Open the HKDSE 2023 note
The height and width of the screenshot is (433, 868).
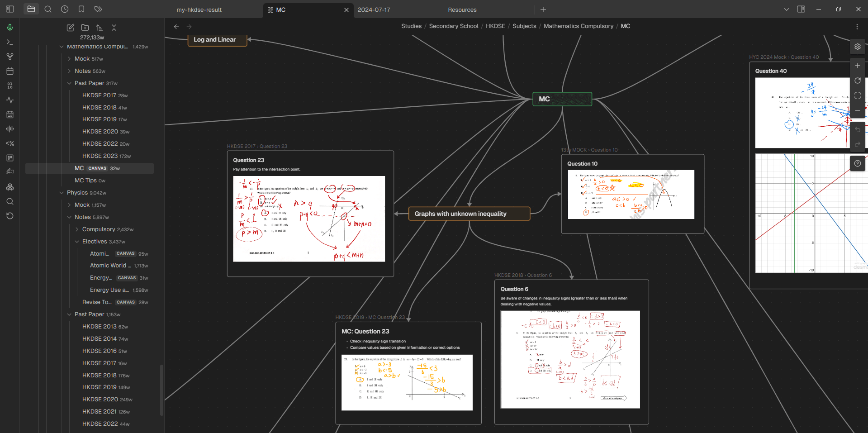coord(100,156)
